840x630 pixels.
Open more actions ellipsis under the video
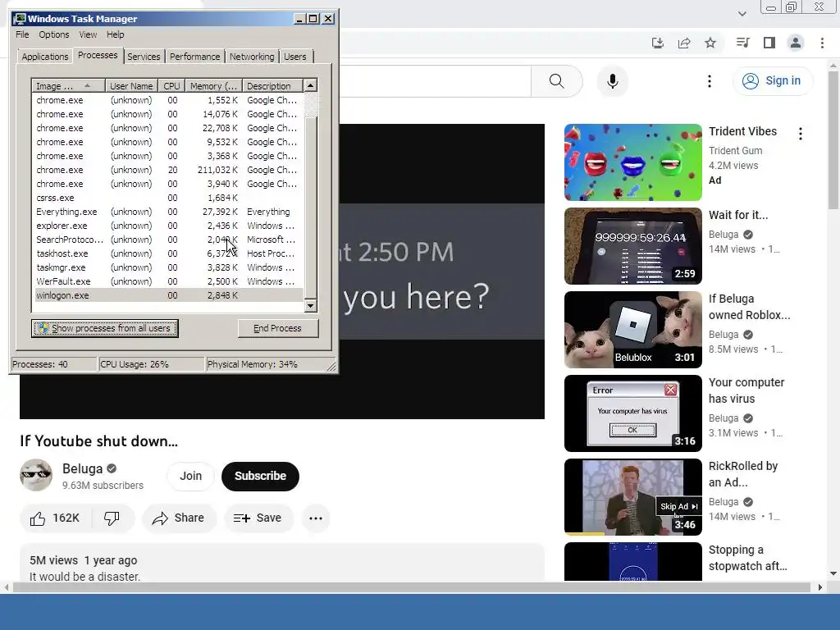coord(316,518)
